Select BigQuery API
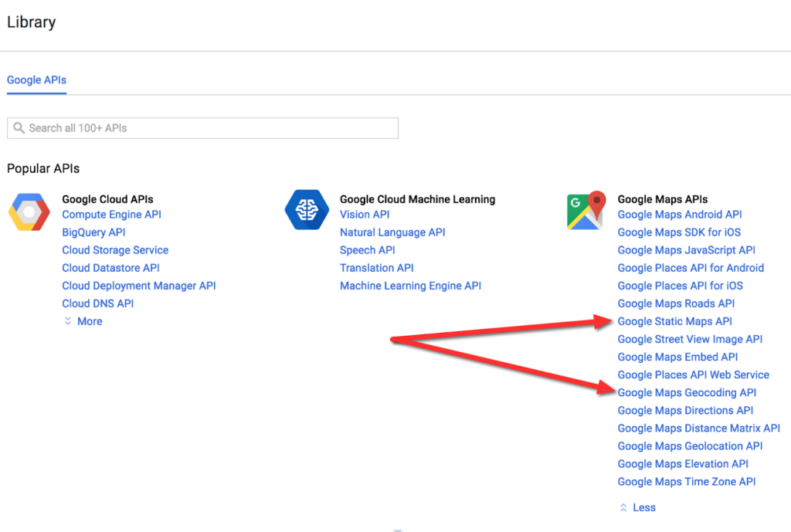This screenshot has height=532, width=791. tap(93, 232)
